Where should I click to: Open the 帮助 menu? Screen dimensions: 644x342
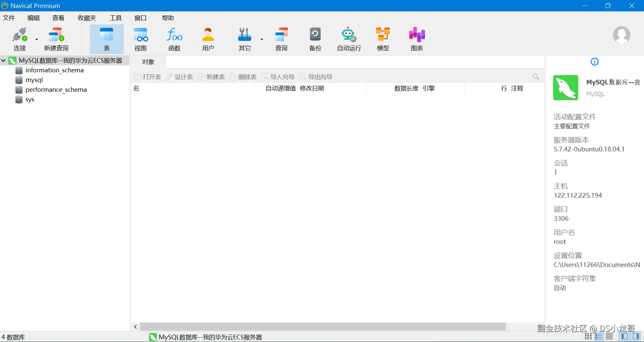(x=168, y=18)
